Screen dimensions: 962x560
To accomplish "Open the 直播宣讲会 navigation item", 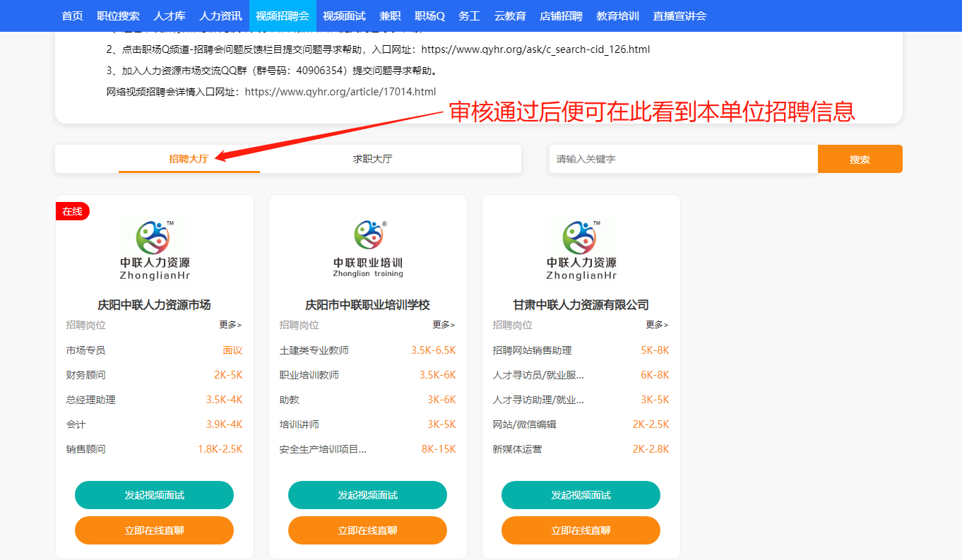I will pyautogui.click(x=679, y=16).
